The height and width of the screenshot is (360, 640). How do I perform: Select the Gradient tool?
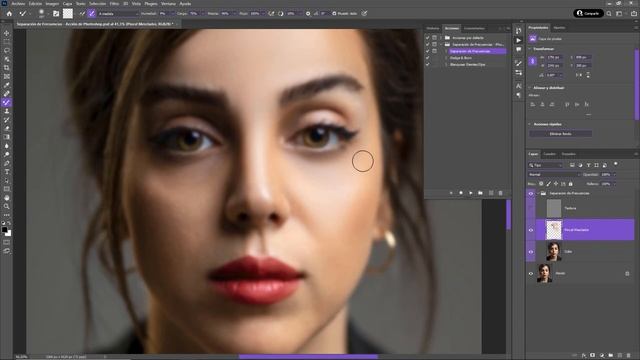pyautogui.click(x=7, y=137)
